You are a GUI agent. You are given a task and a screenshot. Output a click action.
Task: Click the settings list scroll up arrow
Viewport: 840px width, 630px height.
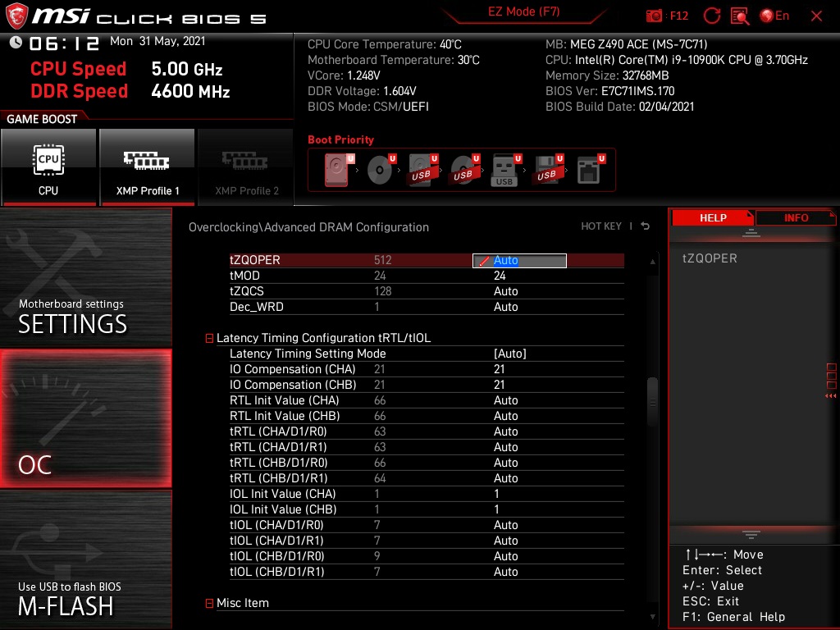pyautogui.click(x=652, y=262)
